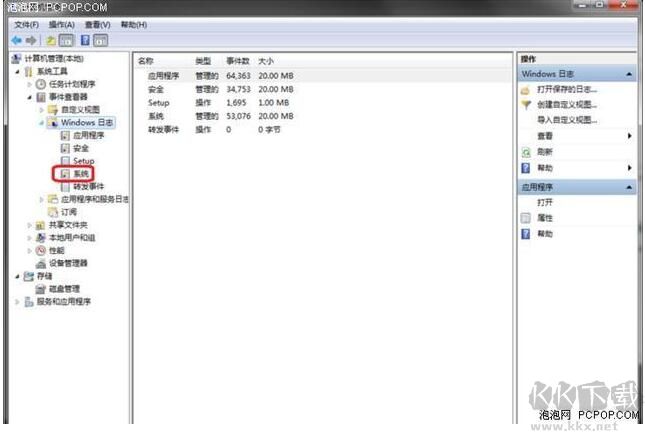This screenshot has height=433, width=645.
Task: Select the 设备管理器 icon in tree
Action: click(x=40, y=264)
